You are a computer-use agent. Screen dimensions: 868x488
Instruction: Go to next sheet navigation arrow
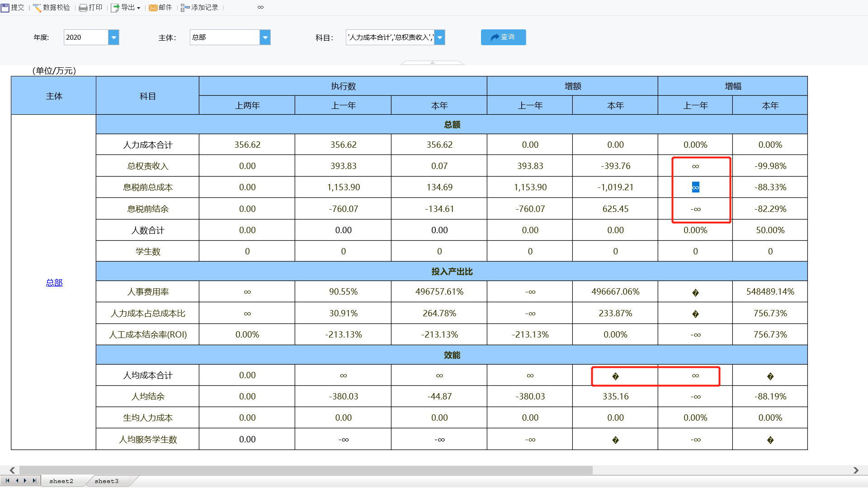pyautogui.click(x=25, y=481)
